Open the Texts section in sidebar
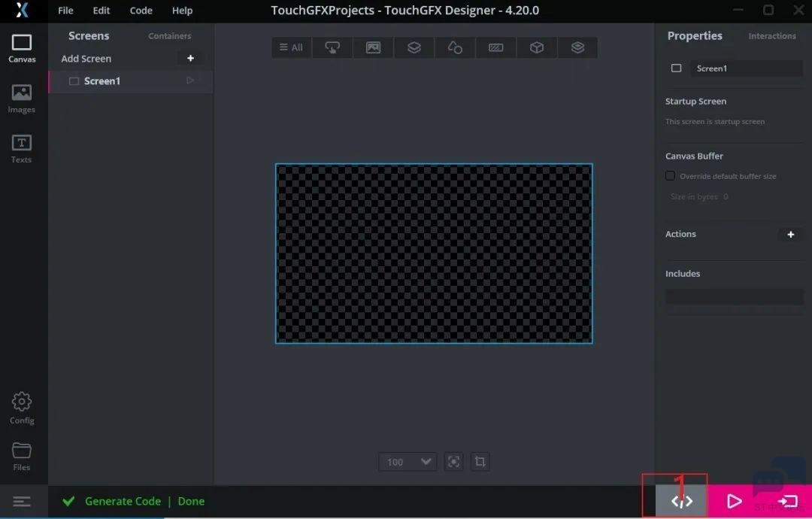 coord(21,149)
